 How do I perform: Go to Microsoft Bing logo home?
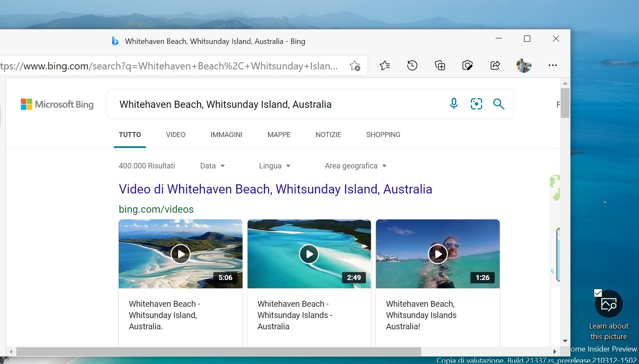[x=57, y=104]
